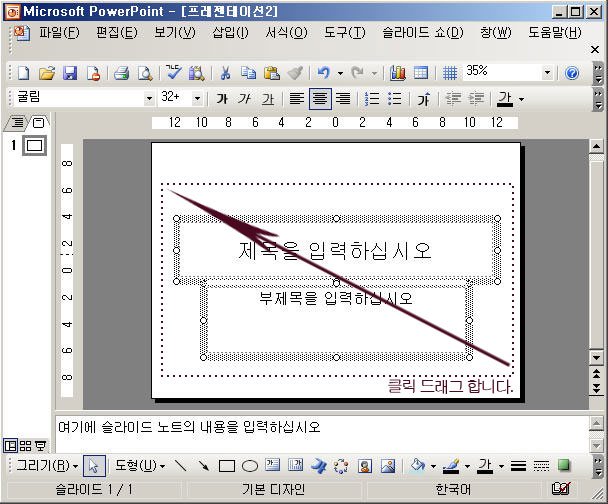Copy the selection
The width and height of the screenshot is (608, 504).
coord(248,73)
